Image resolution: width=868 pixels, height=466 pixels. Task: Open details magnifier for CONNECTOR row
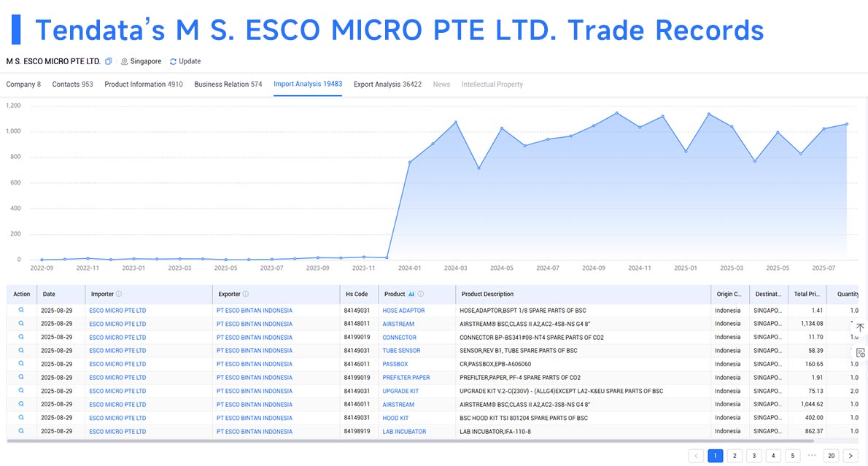(21, 337)
